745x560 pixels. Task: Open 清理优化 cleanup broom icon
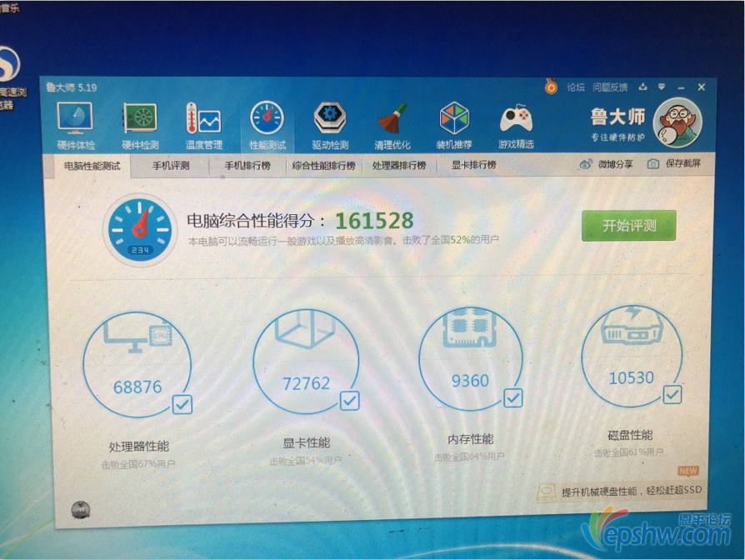392,117
